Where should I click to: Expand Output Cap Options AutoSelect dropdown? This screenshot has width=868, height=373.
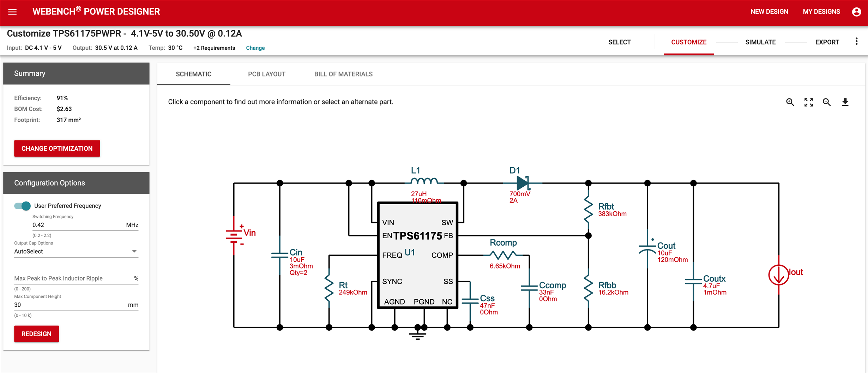pyautogui.click(x=76, y=251)
